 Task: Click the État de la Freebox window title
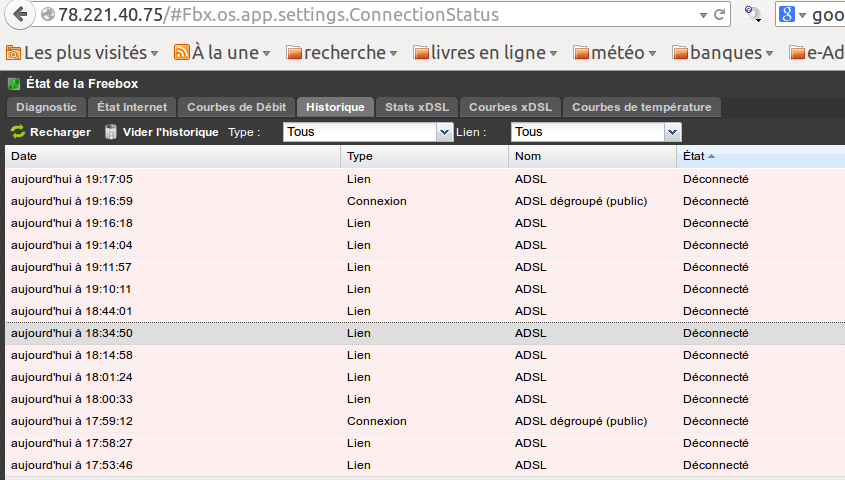(x=82, y=84)
